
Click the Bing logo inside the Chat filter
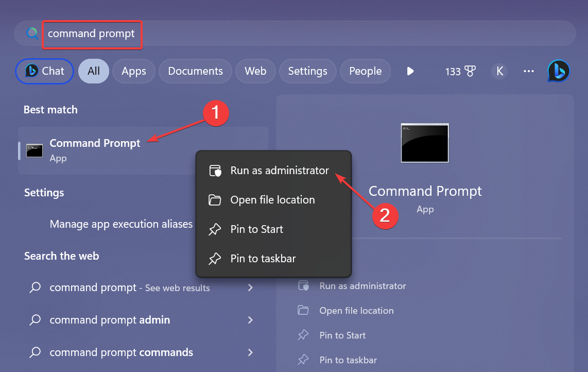pyautogui.click(x=31, y=71)
